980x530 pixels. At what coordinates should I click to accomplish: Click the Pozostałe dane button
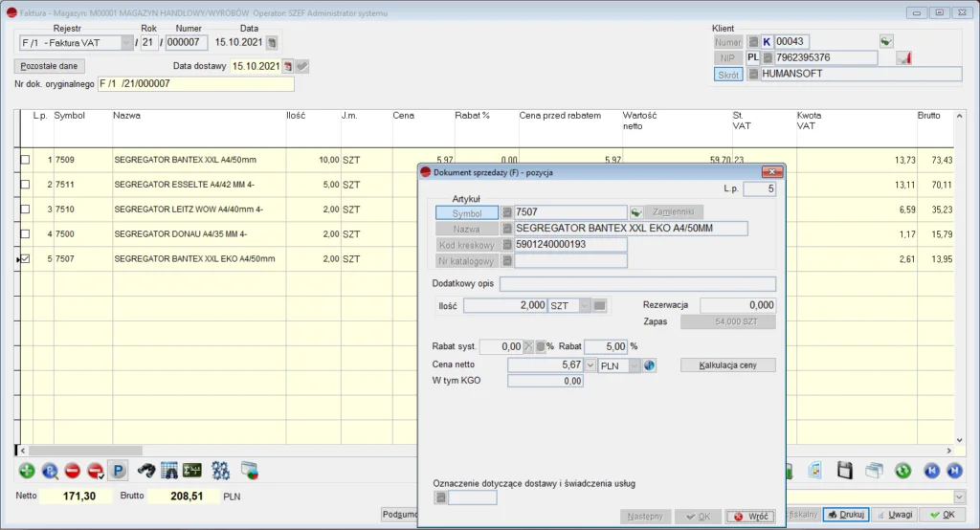pos(50,66)
